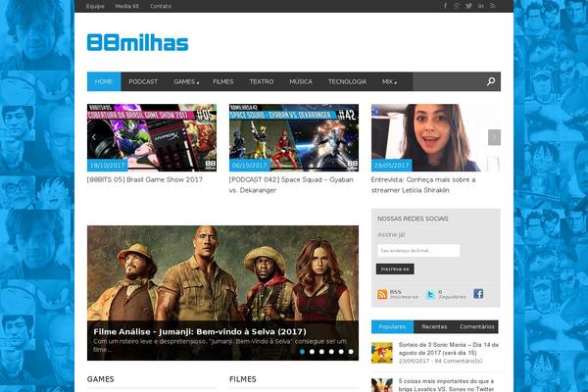Click the GAMES section heading
588x392 pixels.
coord(101,379)
